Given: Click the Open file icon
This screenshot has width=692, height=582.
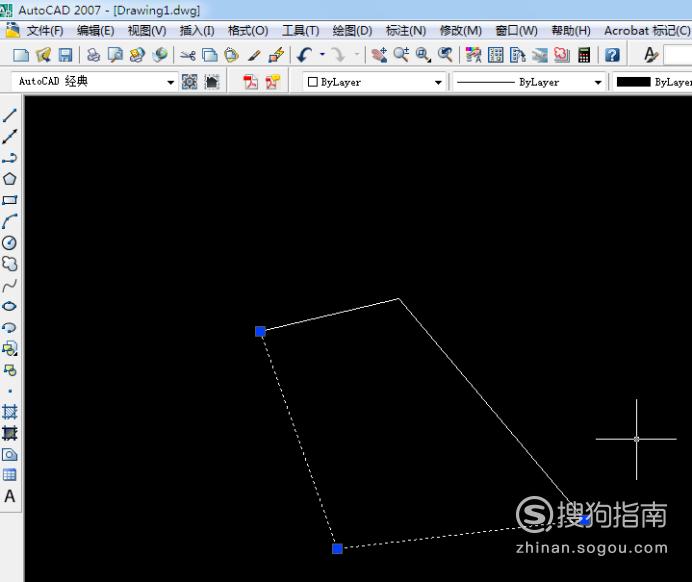Looking at the screenshot, I should tap(43, 55).
